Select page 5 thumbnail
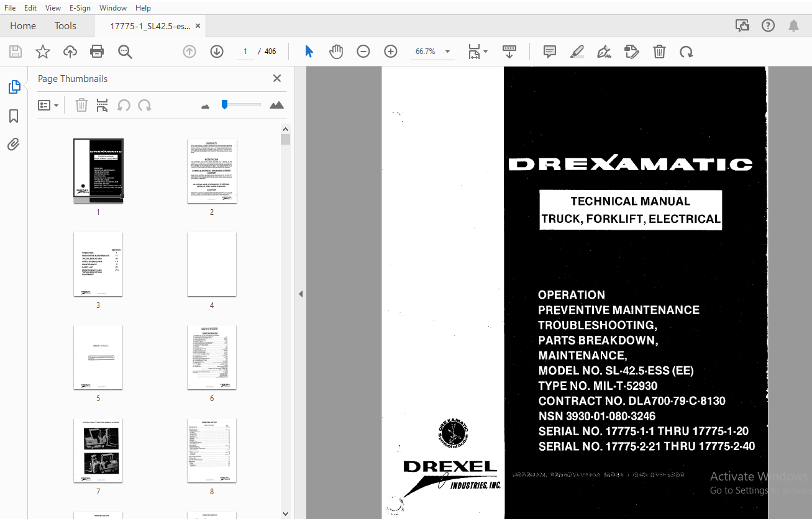 tap(98, 357)
